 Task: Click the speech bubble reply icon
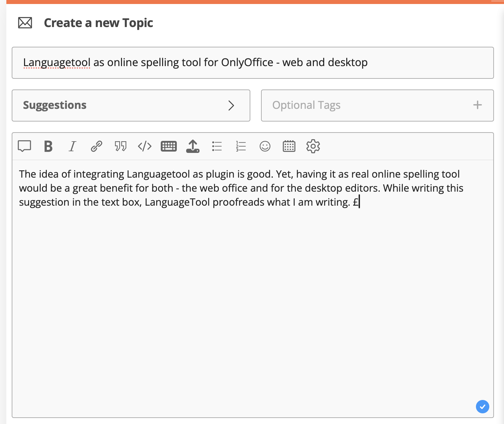click(x=24, y=146)
